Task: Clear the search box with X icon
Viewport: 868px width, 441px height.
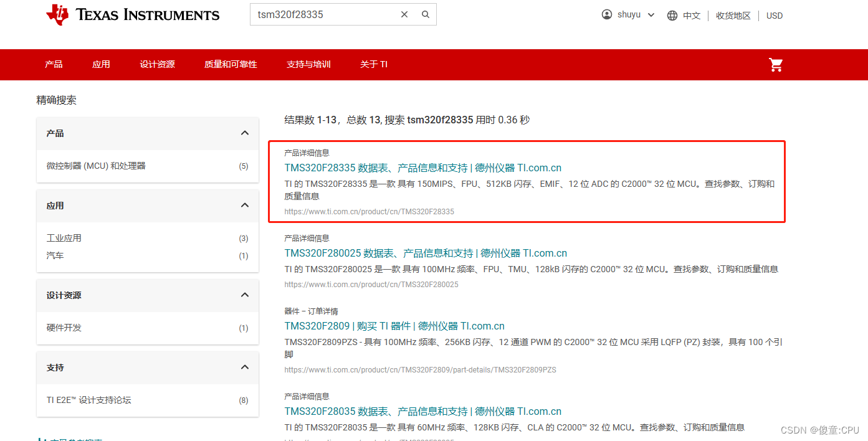Action: (x=404, y=14)
